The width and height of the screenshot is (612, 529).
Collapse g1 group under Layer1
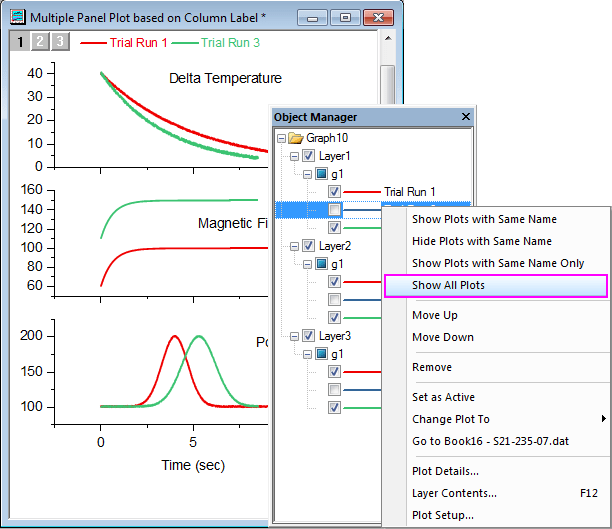[308, 174]
